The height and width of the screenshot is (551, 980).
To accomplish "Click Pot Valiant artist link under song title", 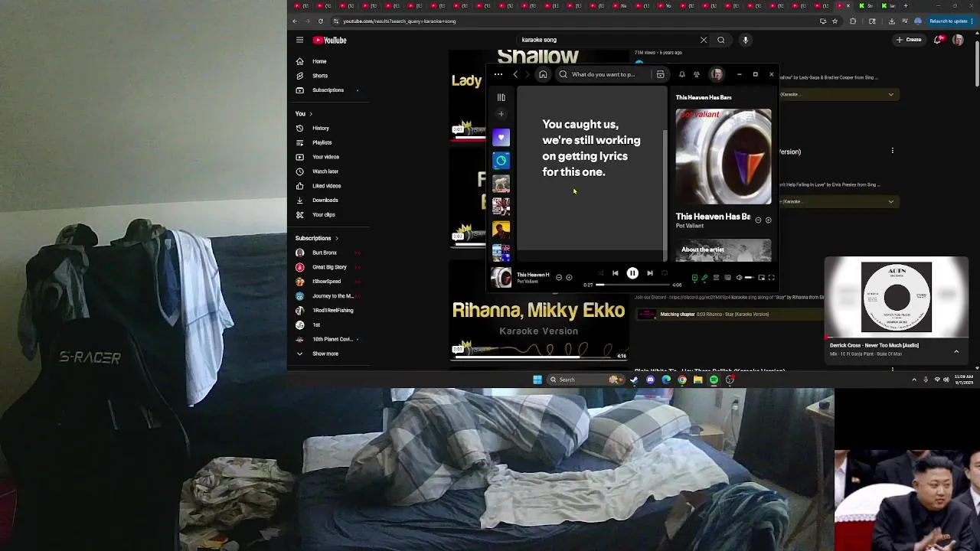I will tap(690, 226).
